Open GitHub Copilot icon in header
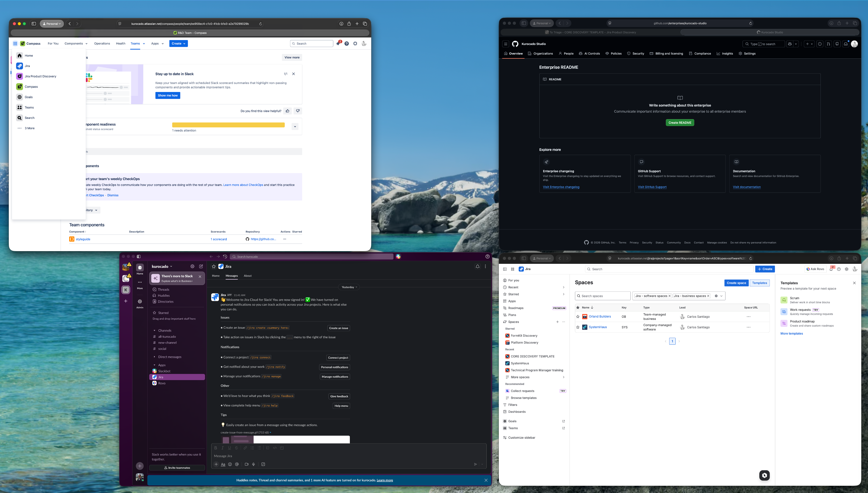Screen dimensions: 868x493 coord(790,44)
